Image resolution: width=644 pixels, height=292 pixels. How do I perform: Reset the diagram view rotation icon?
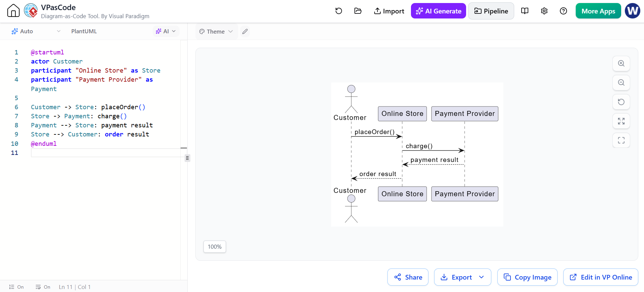[x=621, y=102]
